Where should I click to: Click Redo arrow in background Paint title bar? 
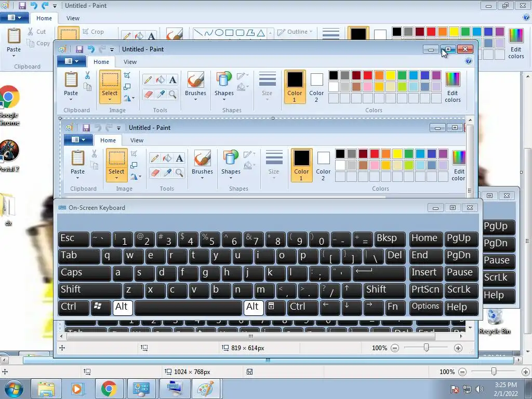tap(45, 5)
